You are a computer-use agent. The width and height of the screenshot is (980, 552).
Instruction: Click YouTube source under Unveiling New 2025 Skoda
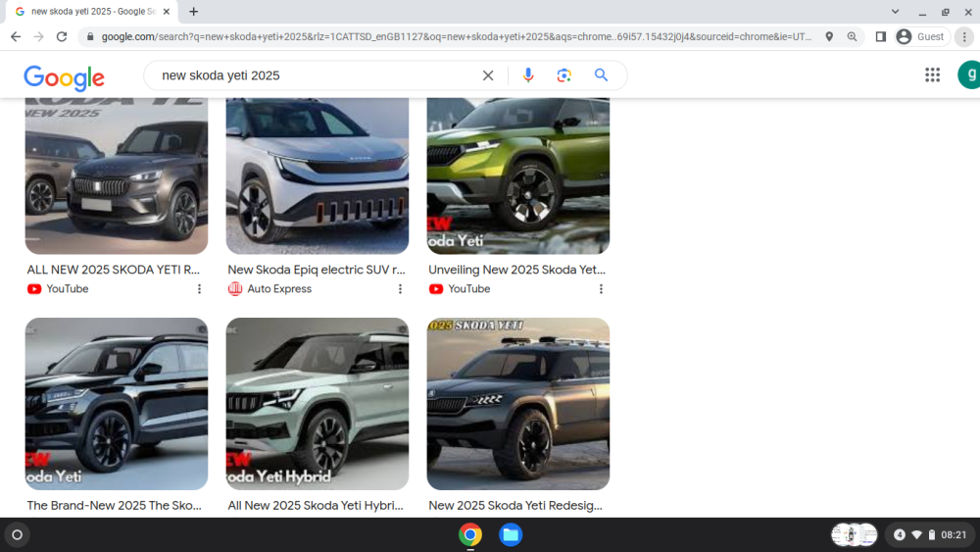460,289
